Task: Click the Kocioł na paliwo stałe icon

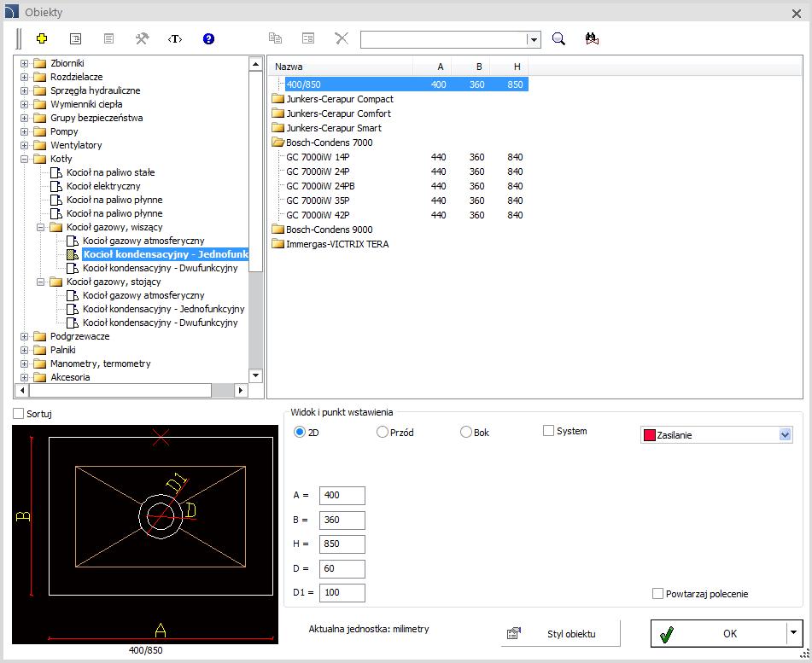Action: pyautogui.click(x=56, y=172)
